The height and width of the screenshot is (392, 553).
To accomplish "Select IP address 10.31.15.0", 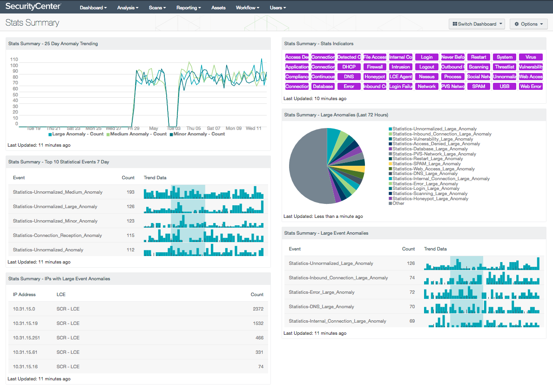I will (x=24, y=309).
